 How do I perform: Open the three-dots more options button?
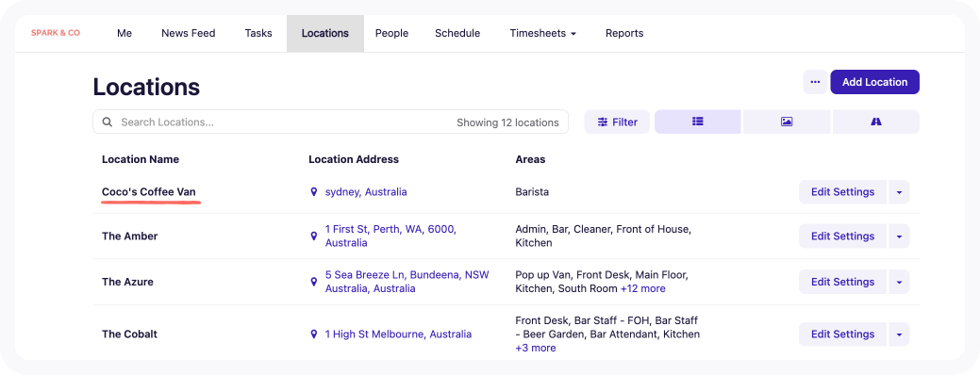click(815, 82)
